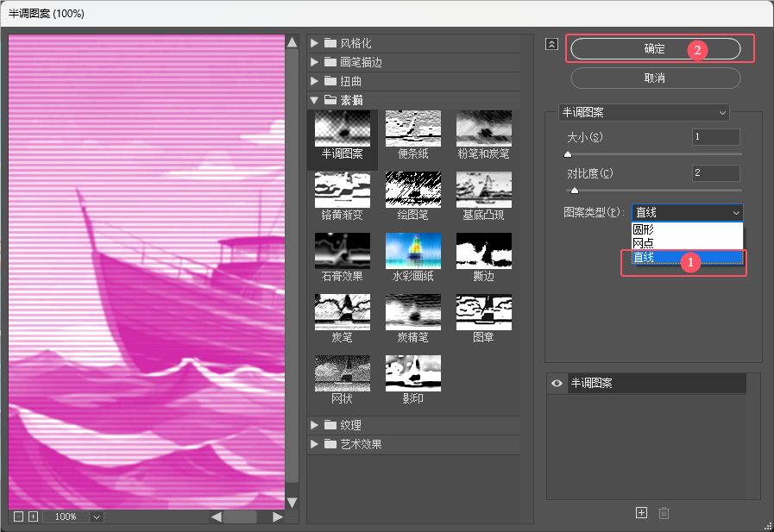Adjust the 大小 slider handle
The image size is (774, 532).
[568, 154]
